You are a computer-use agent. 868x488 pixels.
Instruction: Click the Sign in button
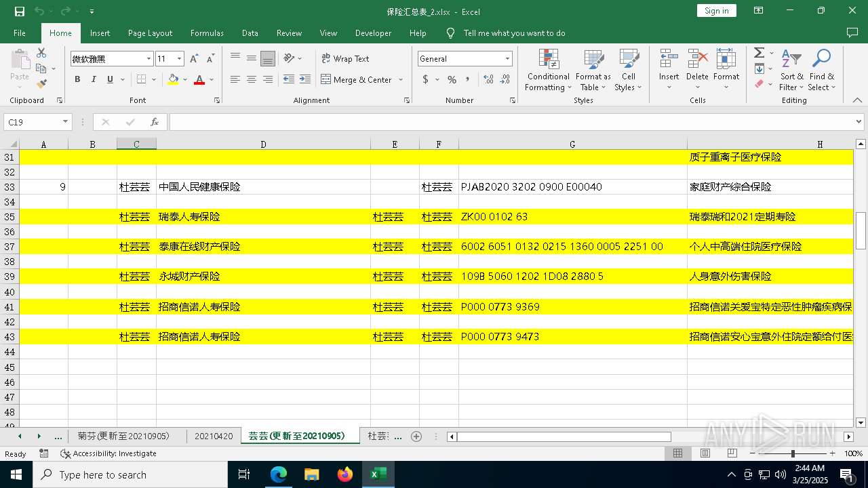(716, 11)
